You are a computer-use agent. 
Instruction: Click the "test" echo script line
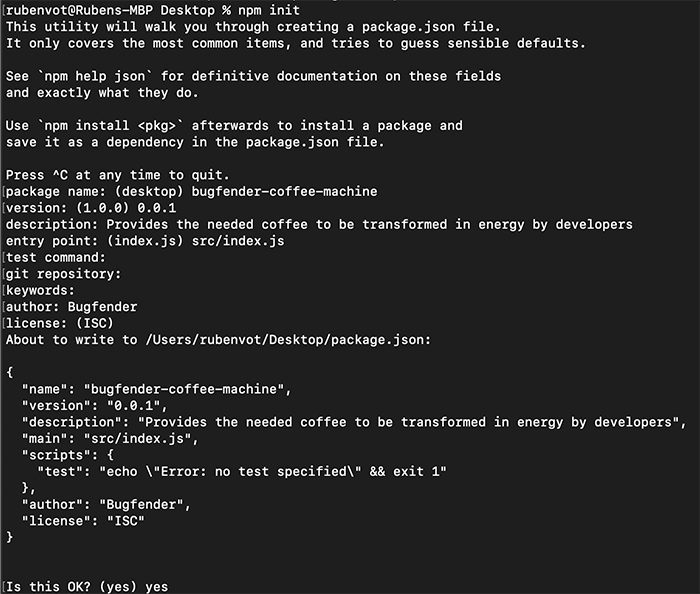[x=242, y=472]
